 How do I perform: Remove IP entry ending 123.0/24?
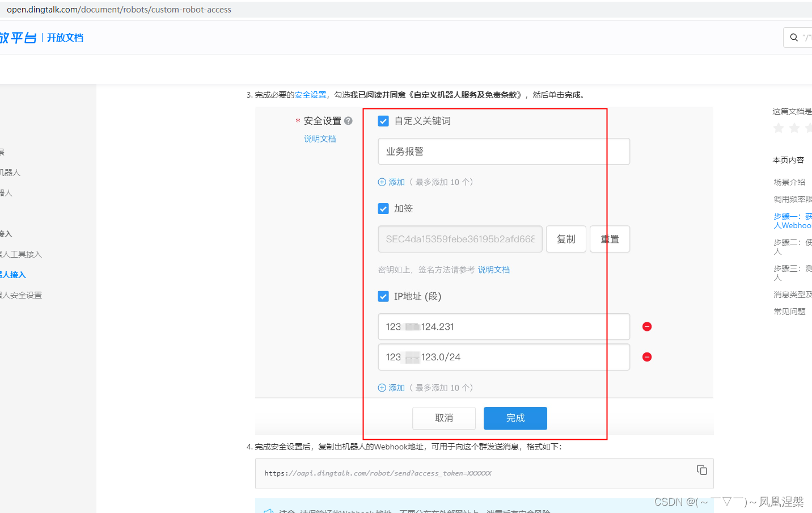(x=647, y=357)
